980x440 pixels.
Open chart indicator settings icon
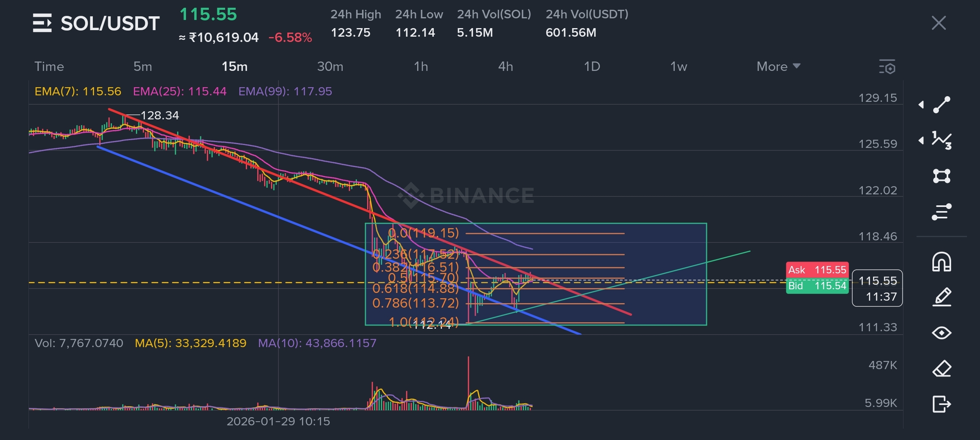(887, 67)
